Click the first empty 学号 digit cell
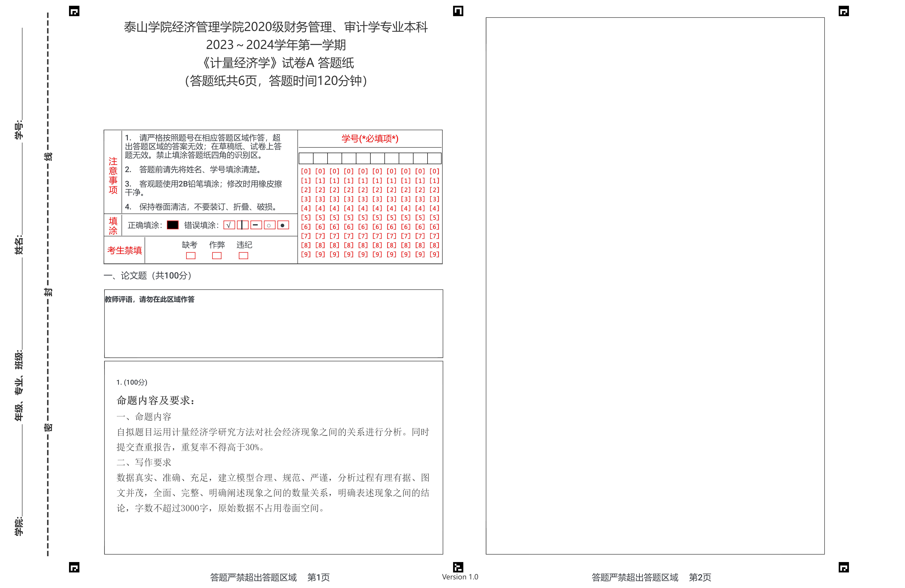Screen dimensions: 905x588 (306, 158)
